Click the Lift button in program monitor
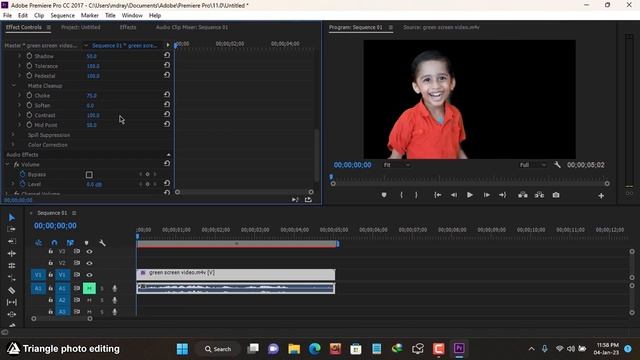The height and width of the screenshot is (360, 640). coord(522,195)
